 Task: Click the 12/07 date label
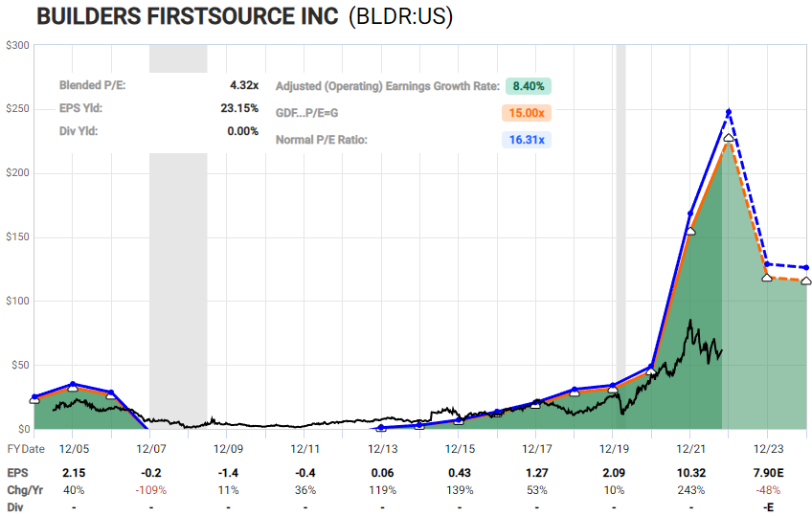pyautogui.click(x=151, y=449)
